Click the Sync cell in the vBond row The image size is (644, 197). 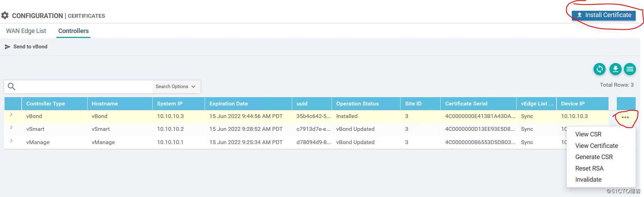pos(527,116)
